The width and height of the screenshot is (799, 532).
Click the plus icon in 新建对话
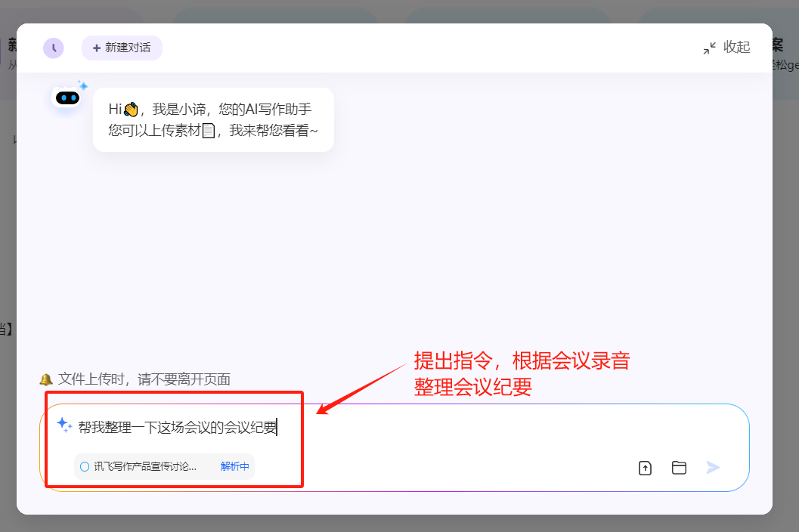point(97,48)
